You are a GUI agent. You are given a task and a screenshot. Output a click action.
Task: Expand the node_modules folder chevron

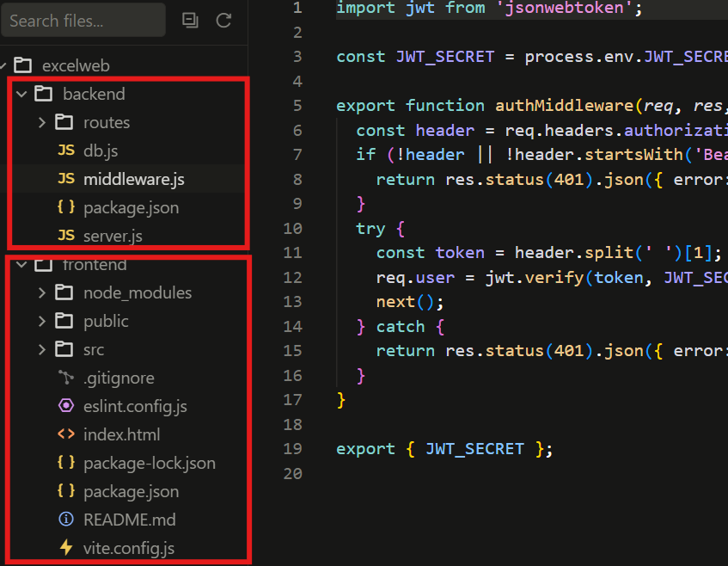pyautogui.click(x=42, y=292)
